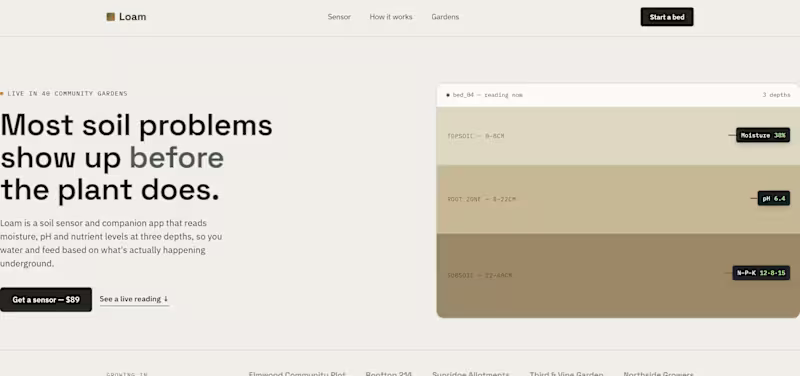
Task: Open the Sensor nav item
Action: coord(339,17)
